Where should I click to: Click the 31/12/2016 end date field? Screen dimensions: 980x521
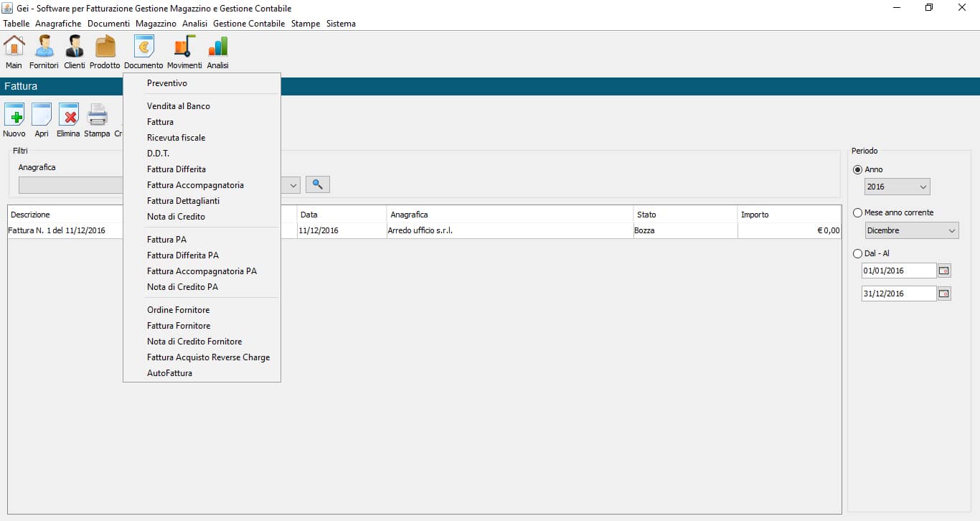898,294
